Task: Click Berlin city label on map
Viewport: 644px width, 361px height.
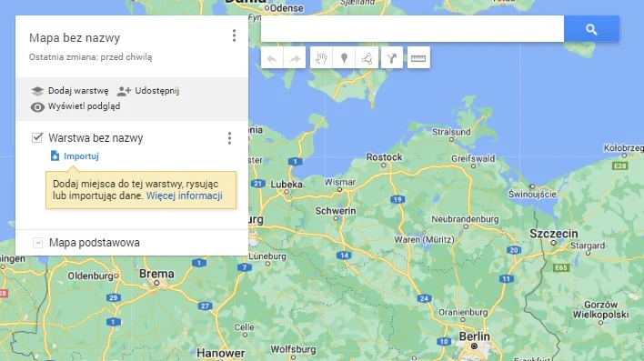Action: [475, 336]
